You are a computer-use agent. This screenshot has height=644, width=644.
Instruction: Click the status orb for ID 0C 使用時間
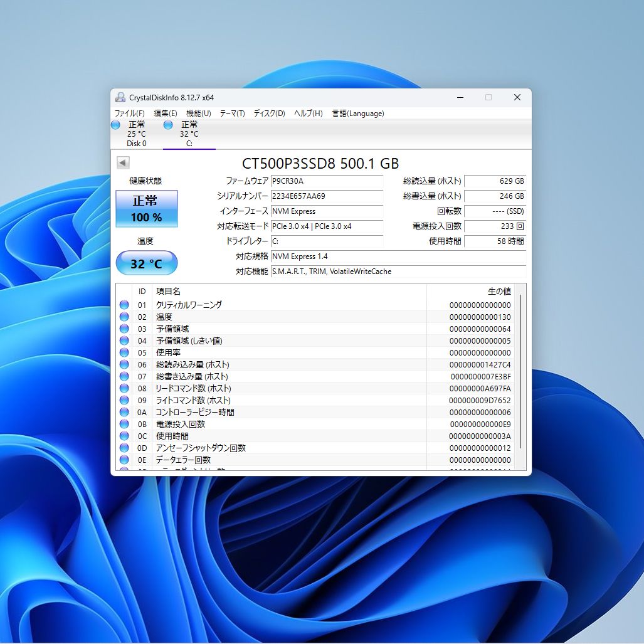tap(124, 436)
